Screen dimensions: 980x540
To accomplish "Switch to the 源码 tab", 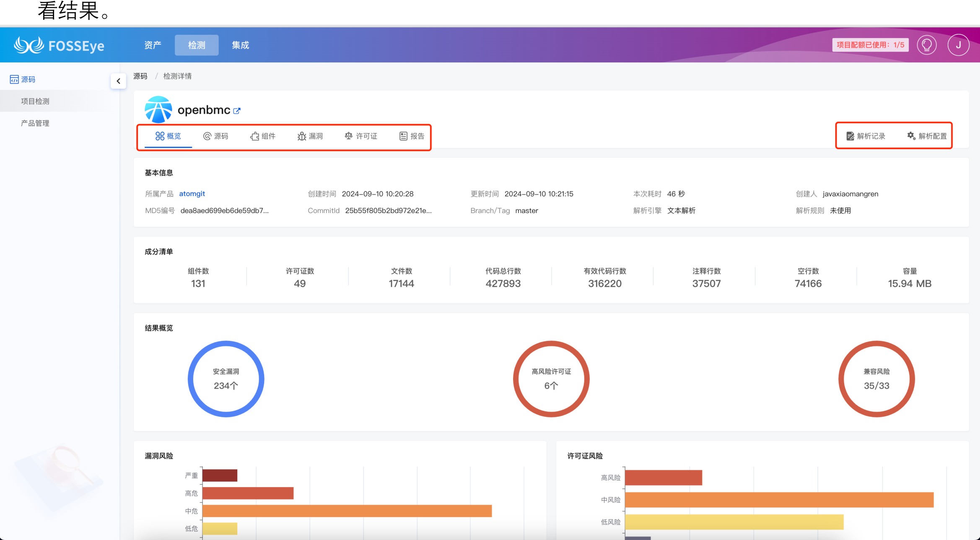I will coord(216,136).
